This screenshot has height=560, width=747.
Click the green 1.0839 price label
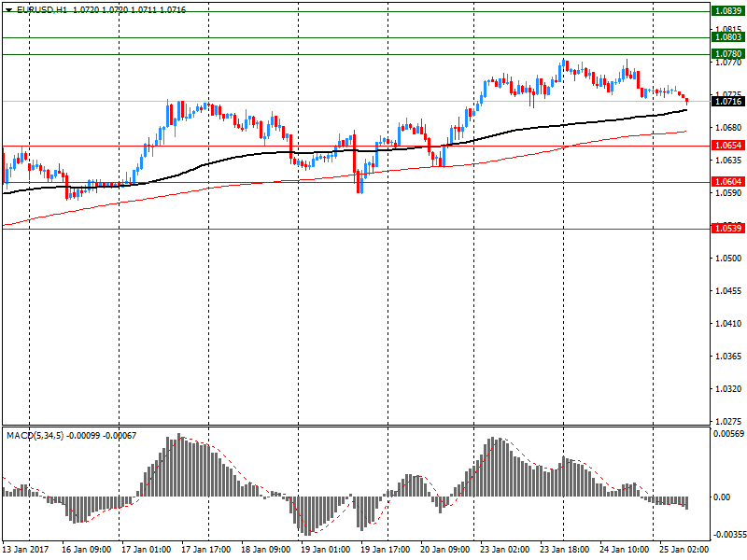[728, 11]
